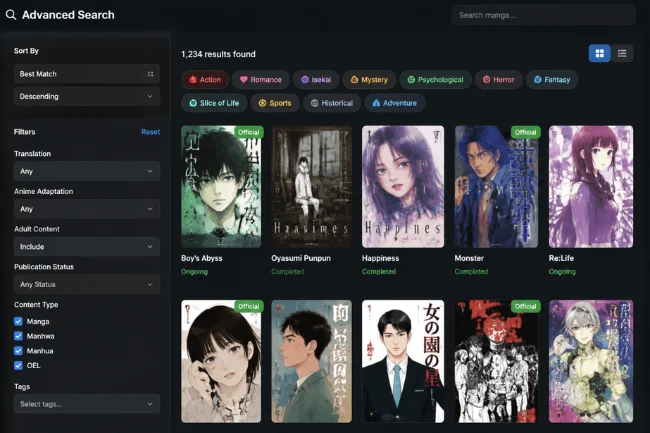
Task: Open the Happiness cover thumbnail
Action: coord(403,187)
